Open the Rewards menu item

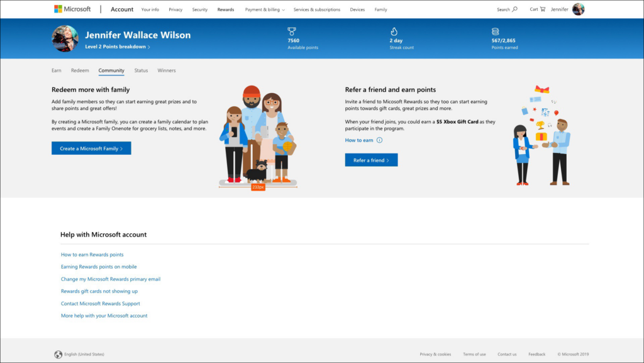[226, 9]
